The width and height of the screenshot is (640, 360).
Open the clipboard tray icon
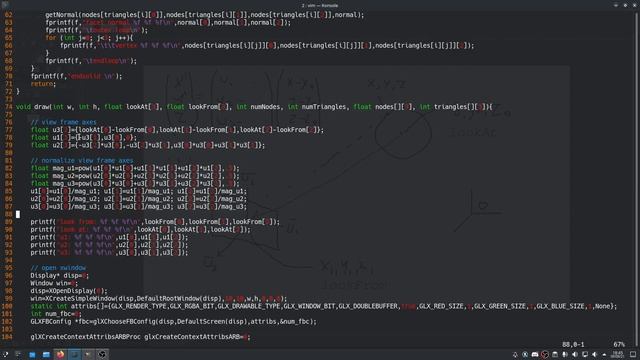coord(555,355)
